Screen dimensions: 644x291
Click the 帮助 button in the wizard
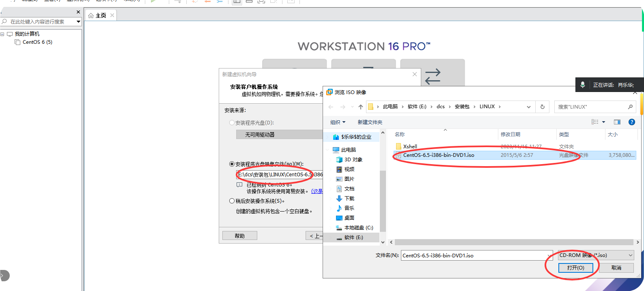click(x=240, y=236)
